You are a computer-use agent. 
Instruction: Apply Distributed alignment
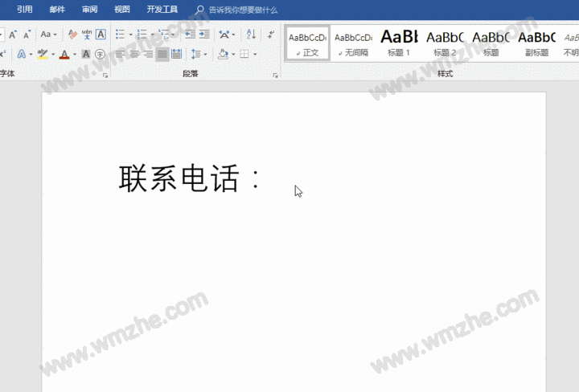point(176,54)
